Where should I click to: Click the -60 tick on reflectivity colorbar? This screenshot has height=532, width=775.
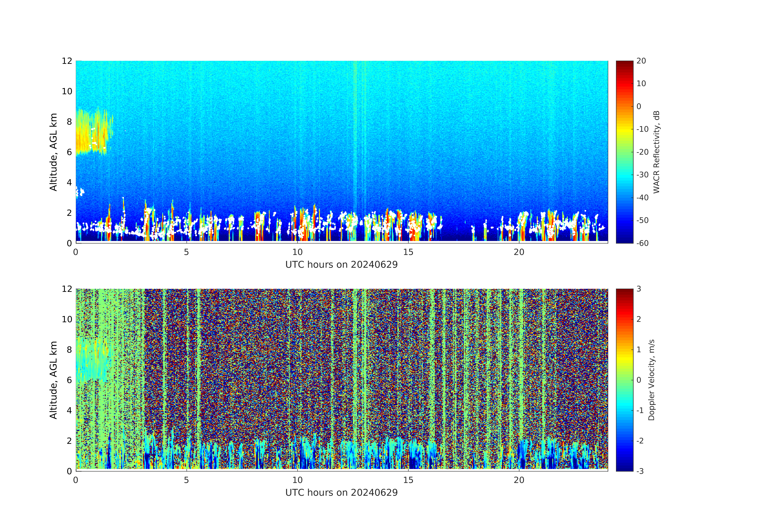[642, 243]
